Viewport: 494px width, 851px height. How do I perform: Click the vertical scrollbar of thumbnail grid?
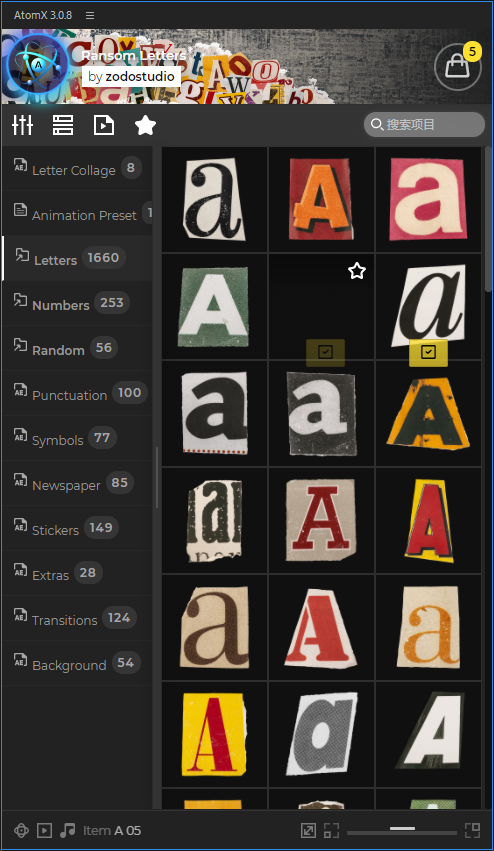[488, 220]
